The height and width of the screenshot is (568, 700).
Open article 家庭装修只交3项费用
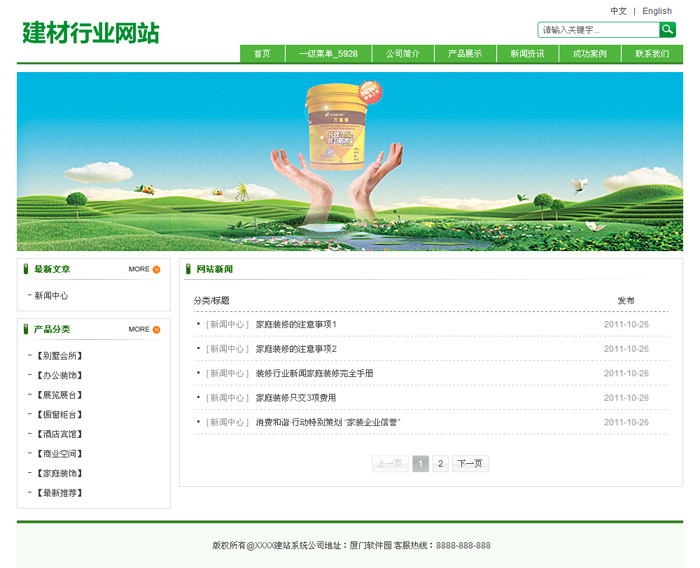coord(296,398)
